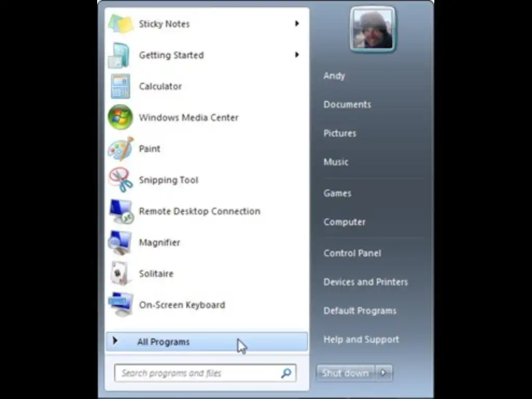The height and width of the screenshot is (399, 532).
Task: Click the Paint palette icon
Action: click(x=121, y=149)
